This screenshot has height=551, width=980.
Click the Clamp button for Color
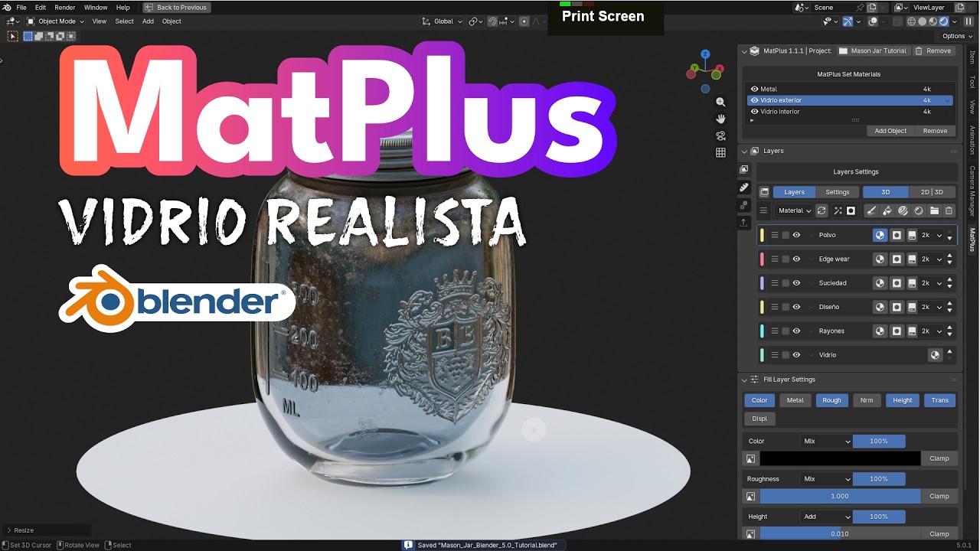(x=939, y=458)
